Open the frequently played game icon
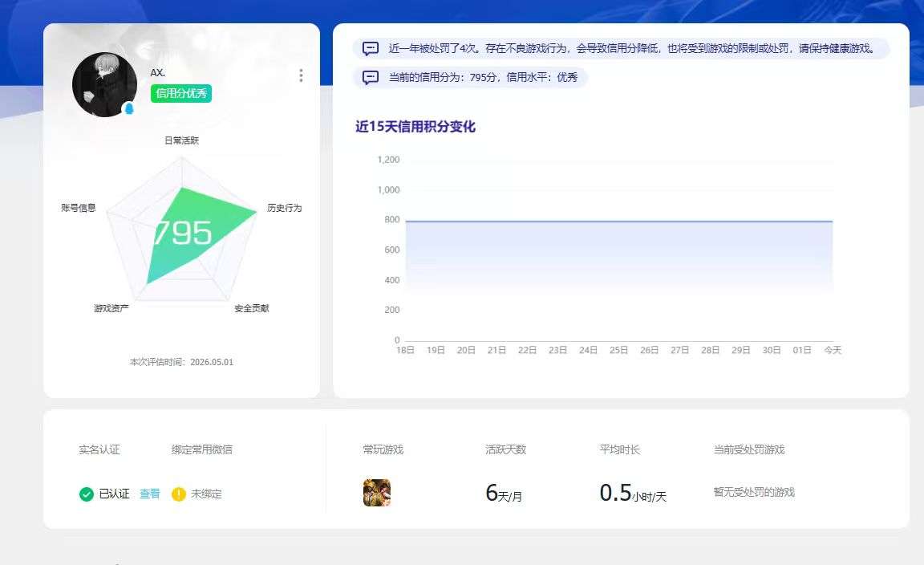Screen dimensions: 924x565 (376, 493)
